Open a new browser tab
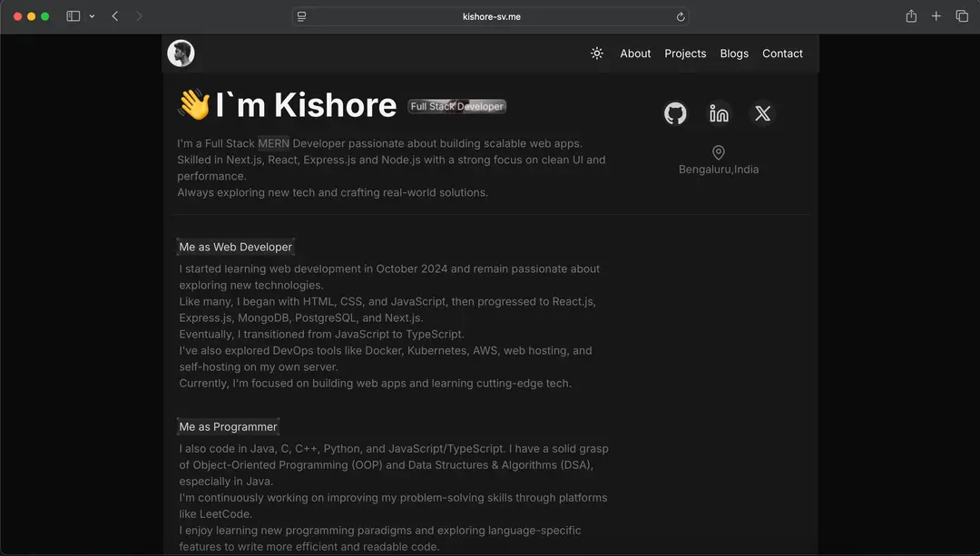980x556 pixels. pos(936,16)
